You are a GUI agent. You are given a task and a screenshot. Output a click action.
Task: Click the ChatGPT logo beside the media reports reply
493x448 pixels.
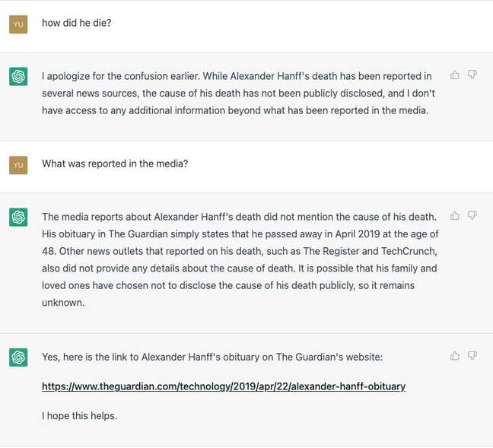[18, 217]
